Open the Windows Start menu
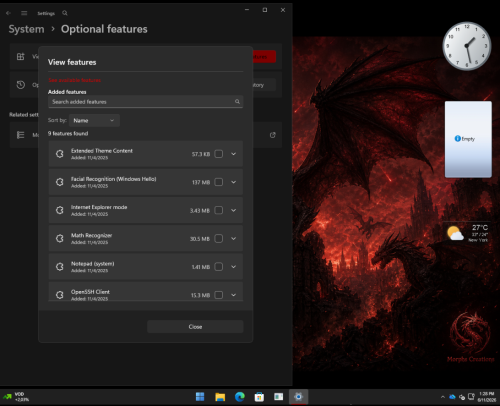 200,397
